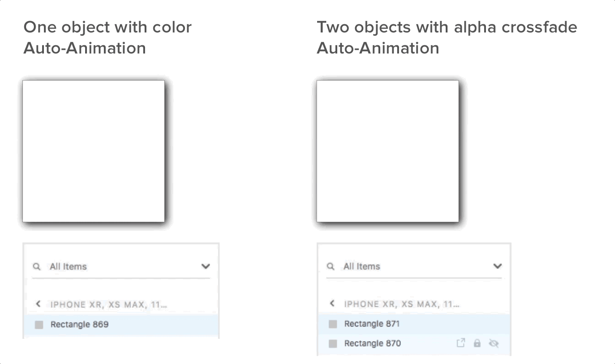
Task: Toggle visibility of Rectangle 870 layer
Action: 493,343
